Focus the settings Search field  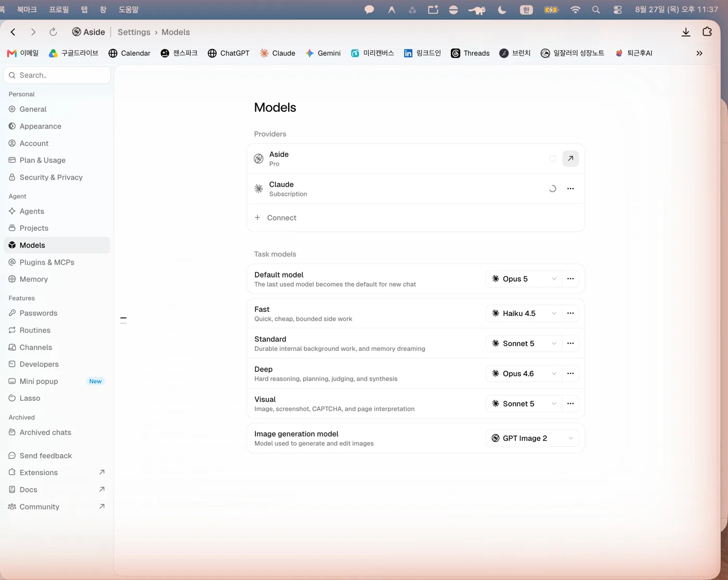(x=57, y=75)
